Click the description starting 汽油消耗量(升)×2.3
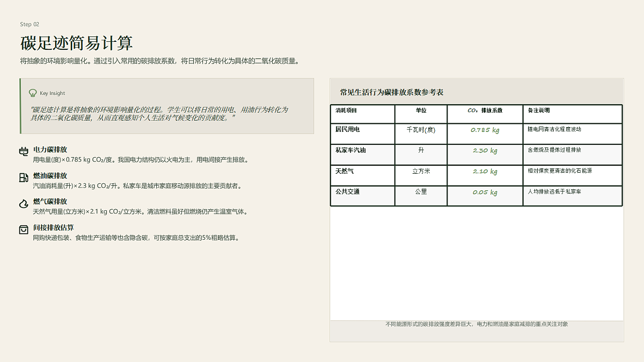 [137, 186]
